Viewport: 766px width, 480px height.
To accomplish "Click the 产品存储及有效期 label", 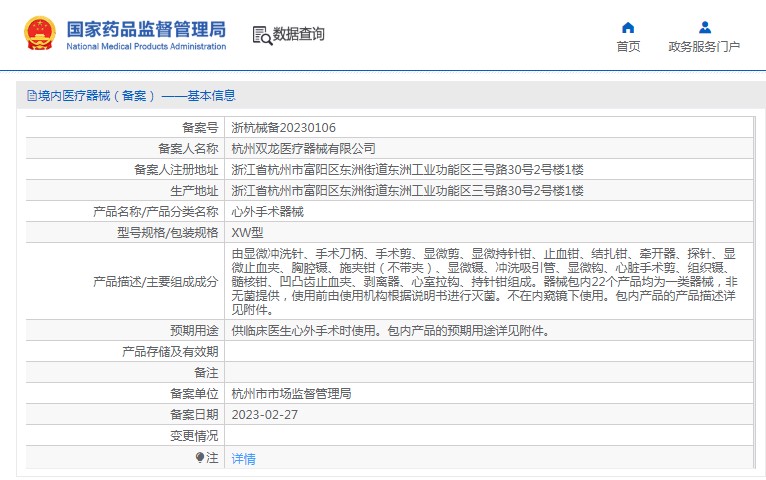I will [170, 352].
